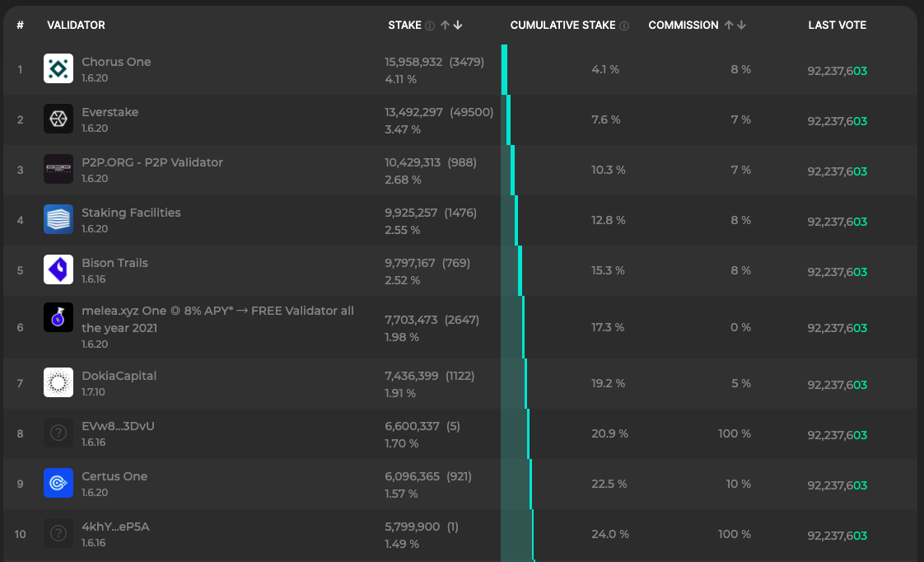Click stake value 10,429,313 (988)
924x562 pixels.
click(431, 162)
